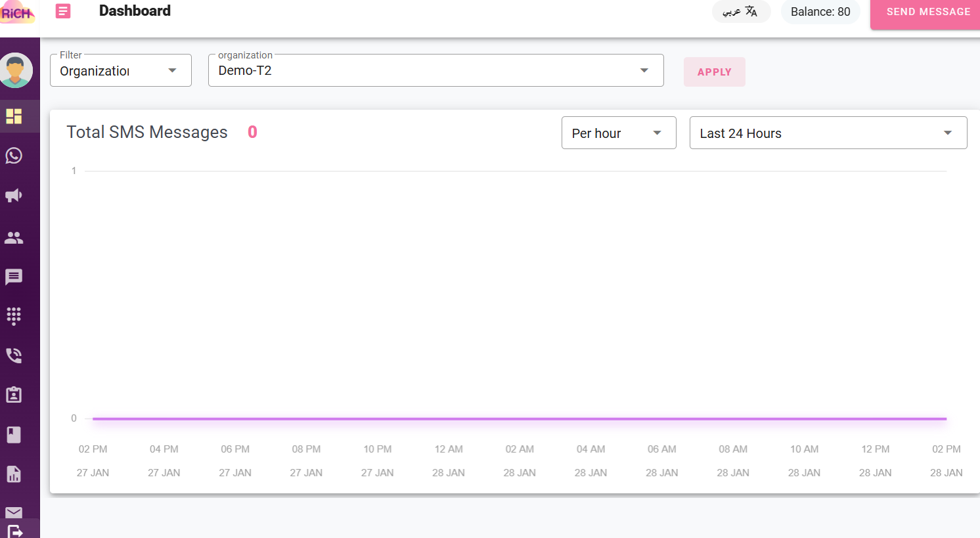The width and height of the screenshot is (980, 538).
Task: Open the WhatsApp section in sidebar
Action: point(14,156)
